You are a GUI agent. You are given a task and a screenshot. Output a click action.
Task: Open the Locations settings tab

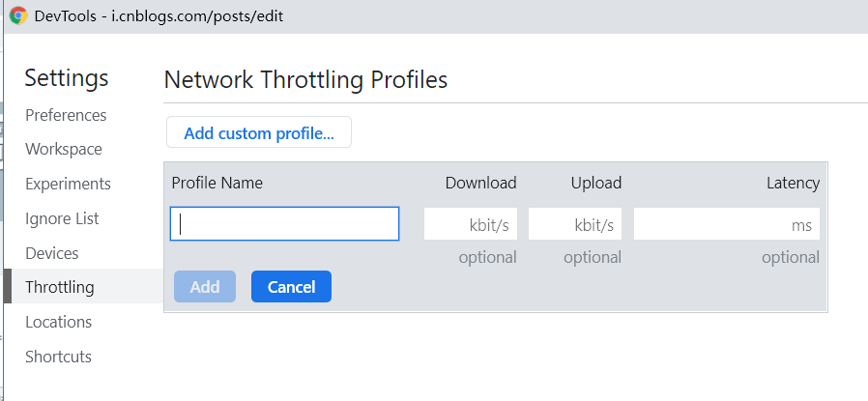click(x=58, y=322)
